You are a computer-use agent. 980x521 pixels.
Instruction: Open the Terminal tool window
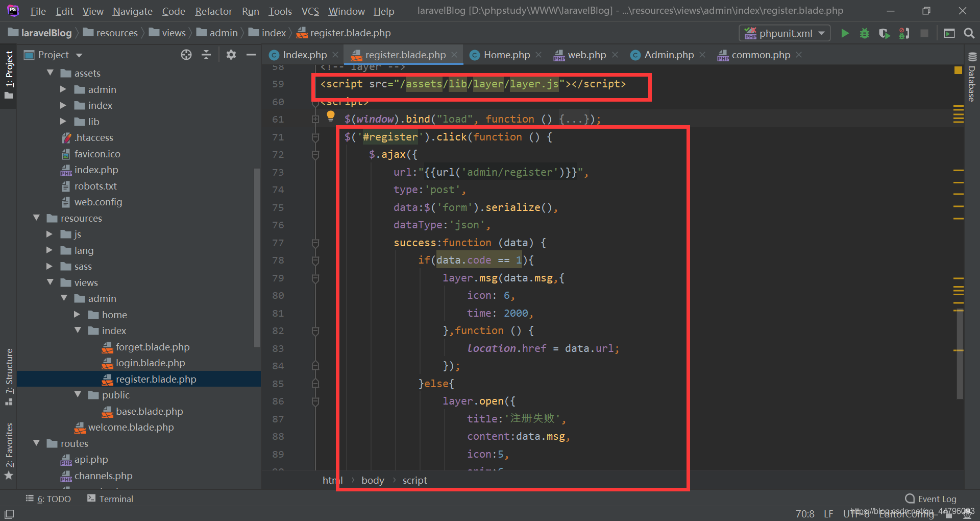tap(110, 499)
